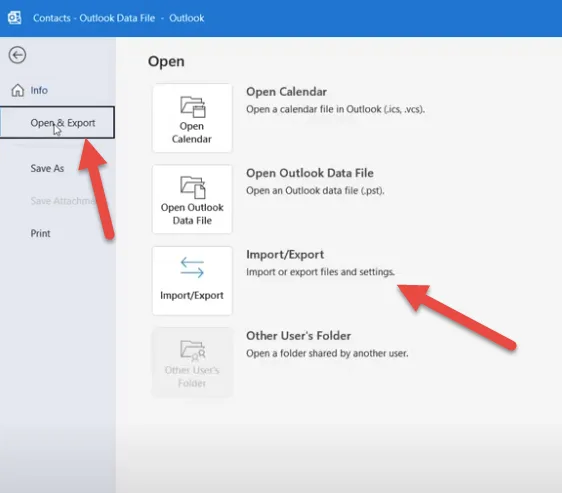Click the 'Open' page title
The height and width of the screenshot is (493, 562).
[x=166, y=62]
